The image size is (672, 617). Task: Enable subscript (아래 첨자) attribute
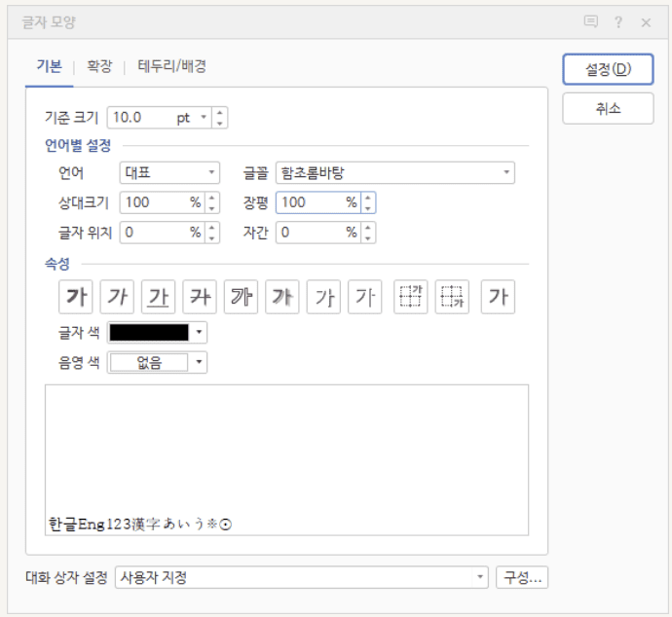(452, 297)
